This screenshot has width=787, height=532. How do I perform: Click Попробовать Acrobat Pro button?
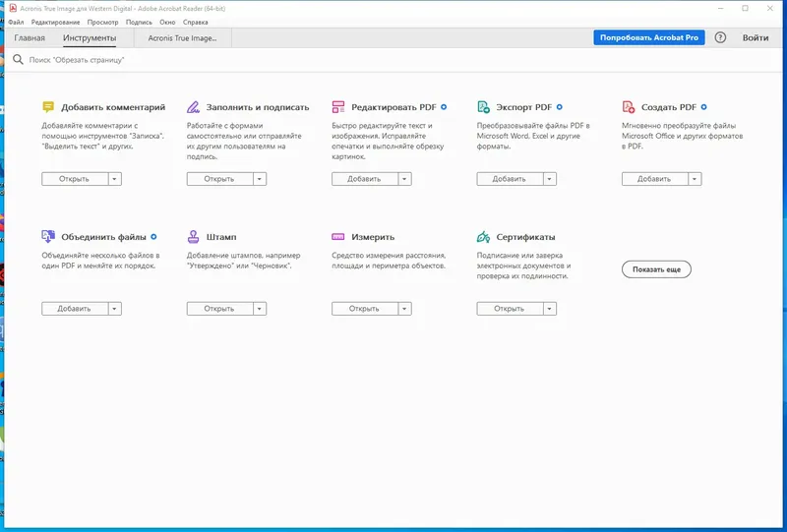point(649,37)
